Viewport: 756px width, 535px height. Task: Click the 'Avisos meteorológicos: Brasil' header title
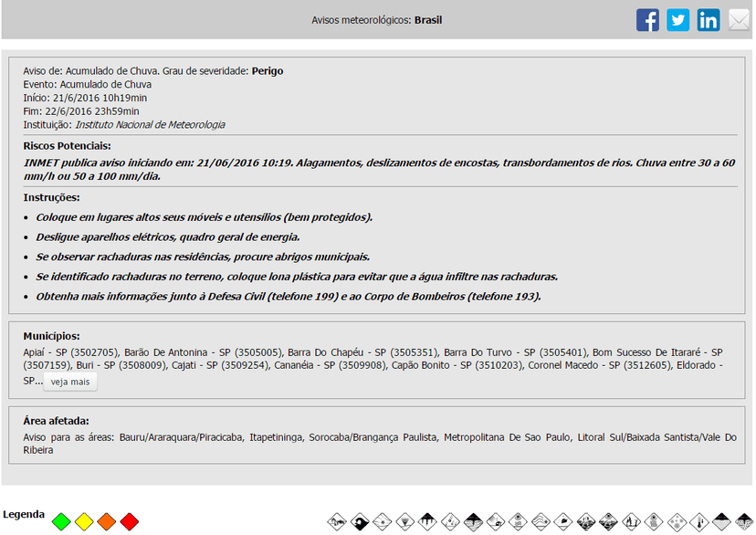coord(376,20)
